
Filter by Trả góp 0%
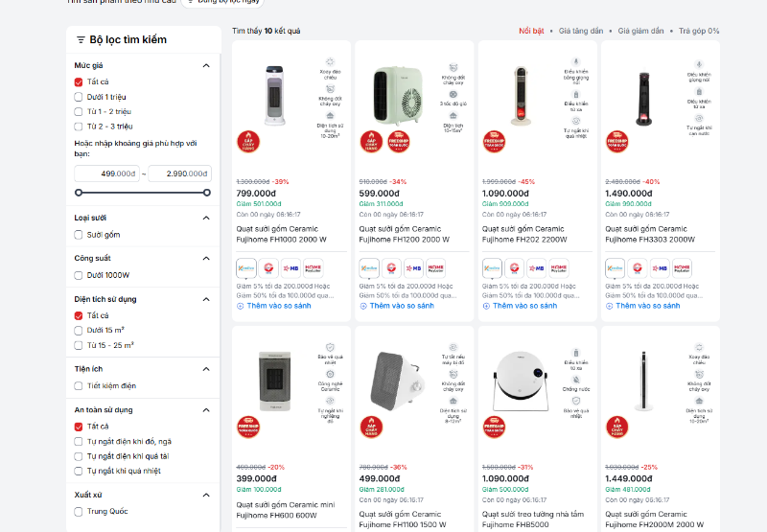pos(699,31)
